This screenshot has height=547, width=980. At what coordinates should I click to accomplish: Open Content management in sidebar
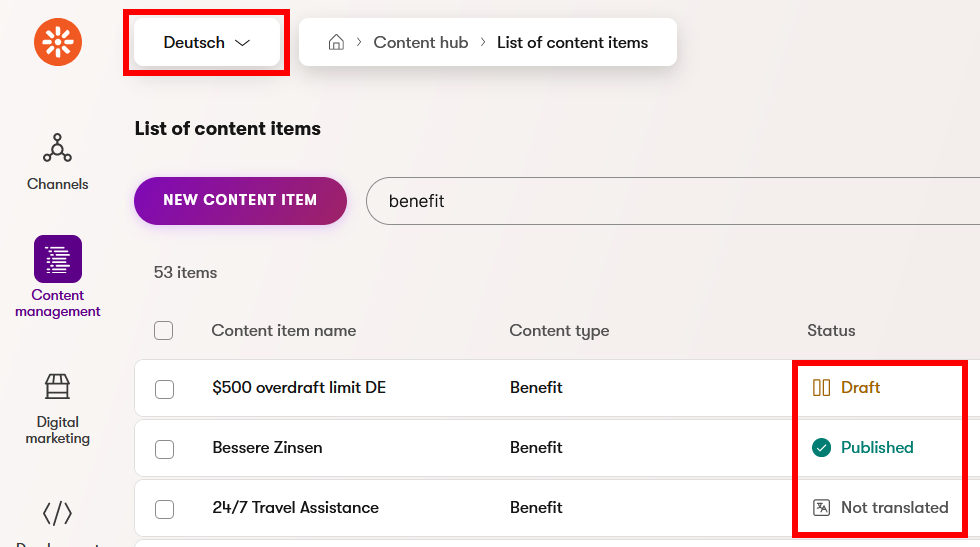(x=58, y=260)
